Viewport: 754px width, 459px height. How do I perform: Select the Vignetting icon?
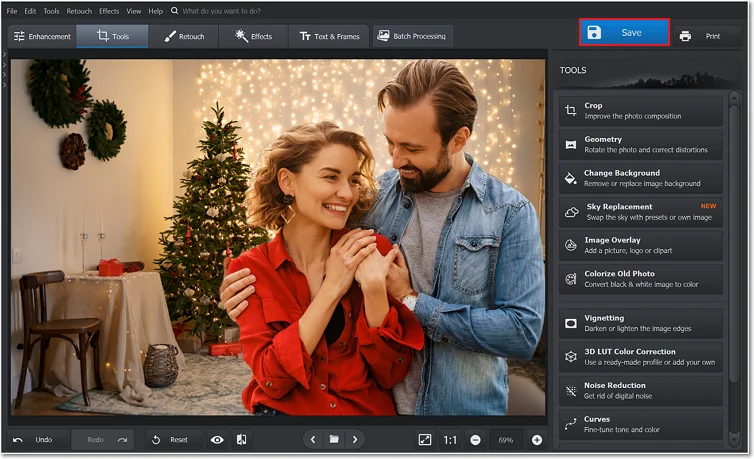pos(571,323)
